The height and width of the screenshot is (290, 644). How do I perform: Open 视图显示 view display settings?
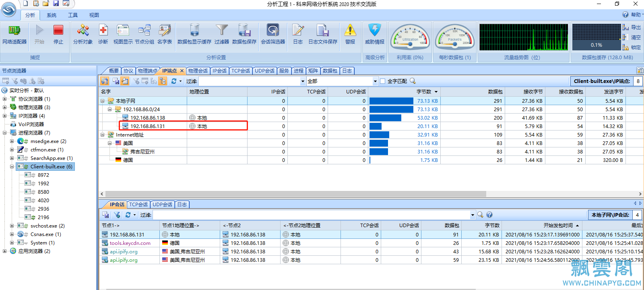click(123, 35)
